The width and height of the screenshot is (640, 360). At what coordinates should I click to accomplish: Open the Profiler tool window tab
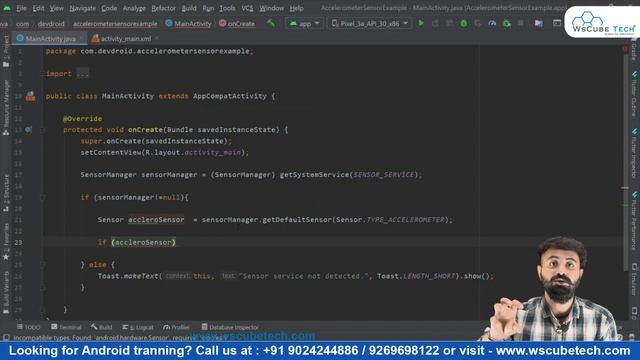click(x=176, y=327)
